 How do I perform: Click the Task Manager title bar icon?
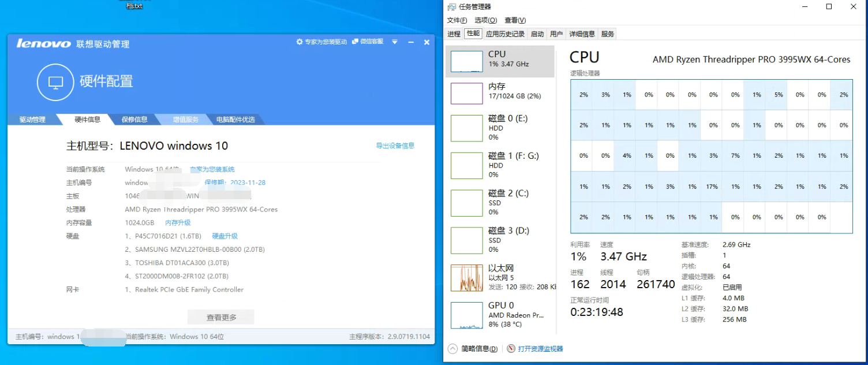click(x=451, y=6)
